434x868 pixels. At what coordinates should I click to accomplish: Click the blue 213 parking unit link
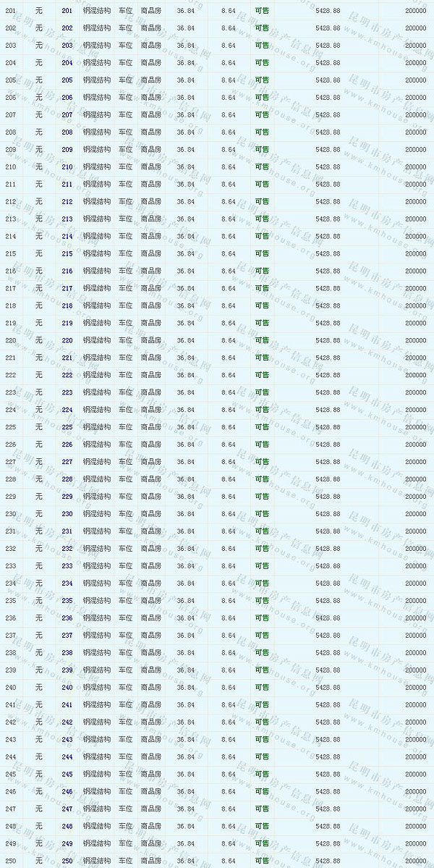[67, 219]
